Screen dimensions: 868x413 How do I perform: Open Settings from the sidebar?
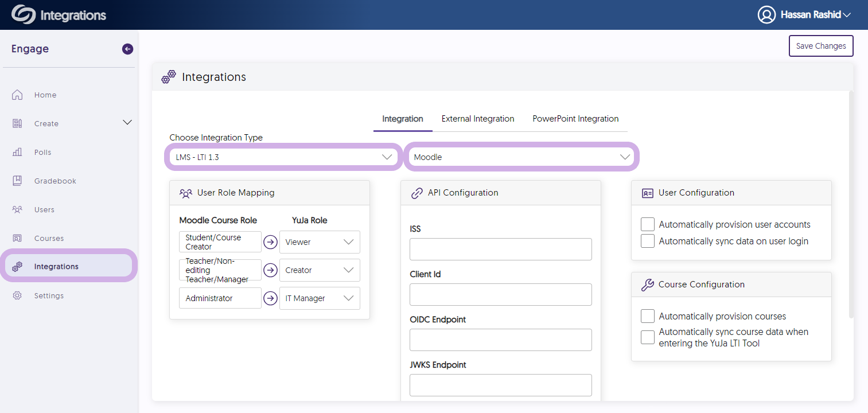[49, 296]
